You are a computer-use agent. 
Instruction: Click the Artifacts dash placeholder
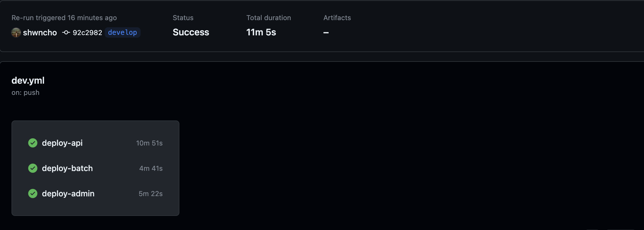[x=326, y=32]
